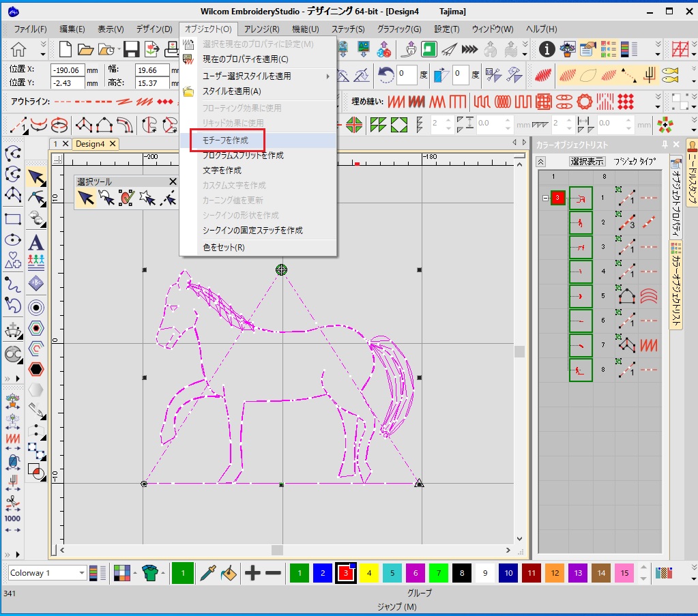
Task: Open the ステッチ(S) menu
Action: point(348,29)
